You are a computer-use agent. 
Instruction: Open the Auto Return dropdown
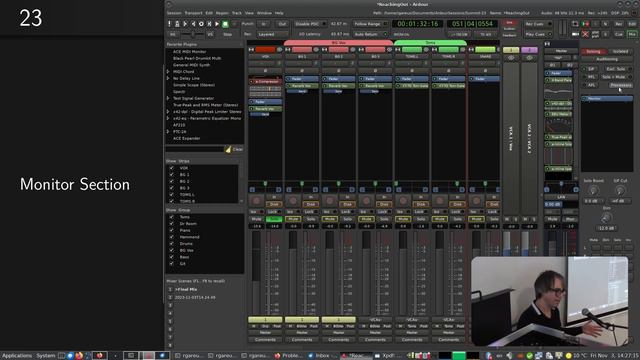pos(370,34)
